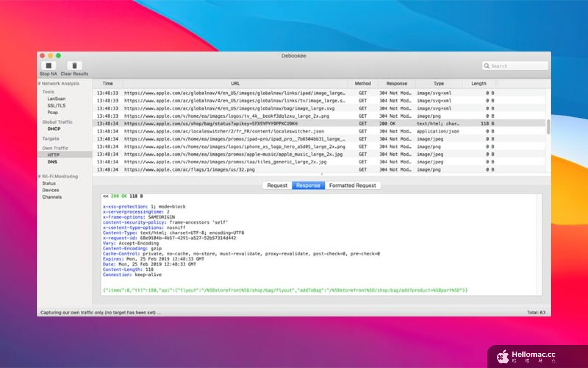Open Pcap tool in sidebar
Image resolution: width=588 pixels, height=368 pixels.
(x=52, y=112)
